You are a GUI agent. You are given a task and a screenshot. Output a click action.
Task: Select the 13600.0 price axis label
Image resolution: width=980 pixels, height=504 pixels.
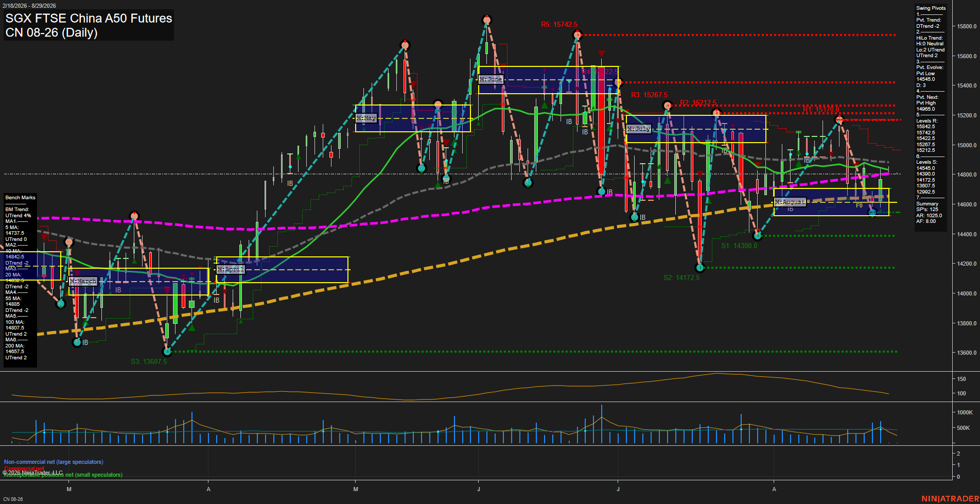pyautogui.click(x=966, y=353)
